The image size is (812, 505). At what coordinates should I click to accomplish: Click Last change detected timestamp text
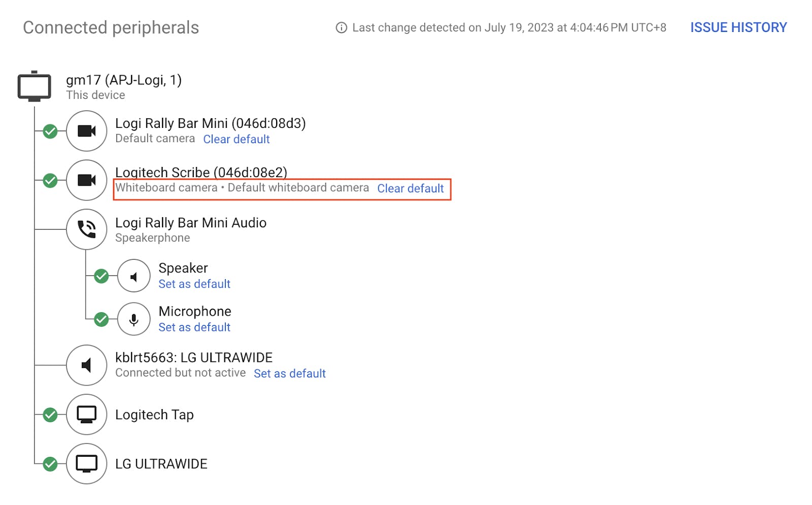click(510, 27)
